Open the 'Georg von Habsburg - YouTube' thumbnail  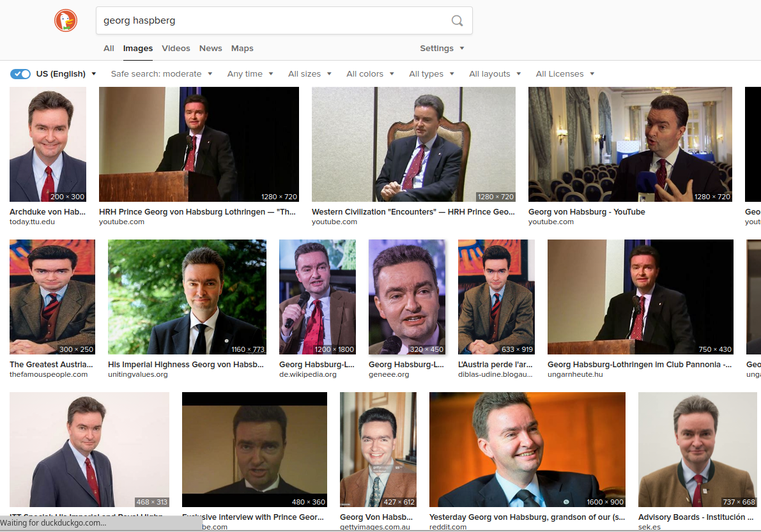pos(630,144)
